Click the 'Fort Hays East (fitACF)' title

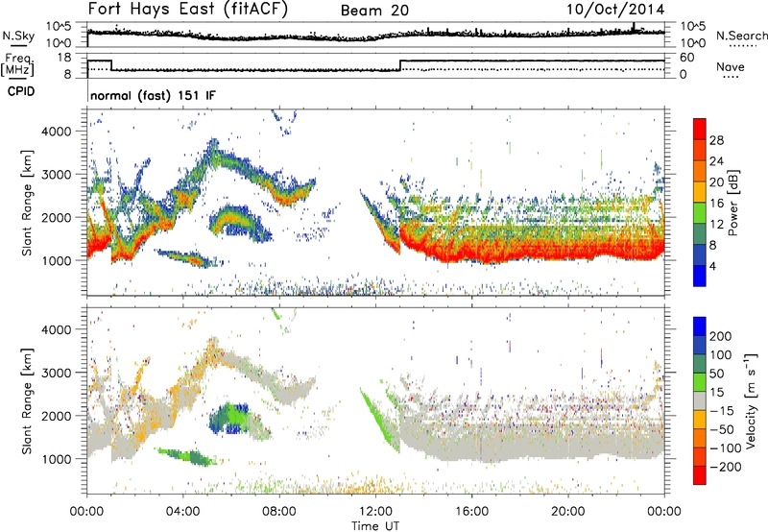[x=188, y=10]
